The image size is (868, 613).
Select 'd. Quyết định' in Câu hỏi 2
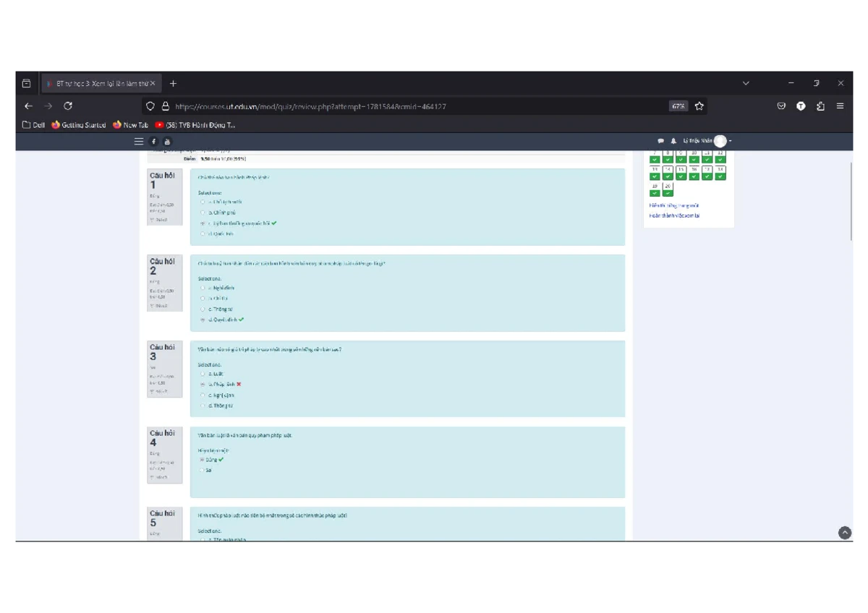tap(203, 320)
